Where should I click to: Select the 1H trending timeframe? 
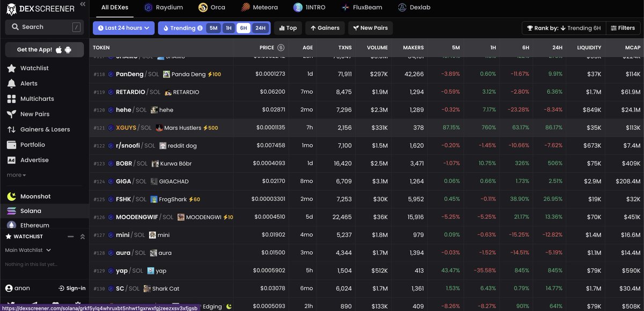click(x=229, y=28)
